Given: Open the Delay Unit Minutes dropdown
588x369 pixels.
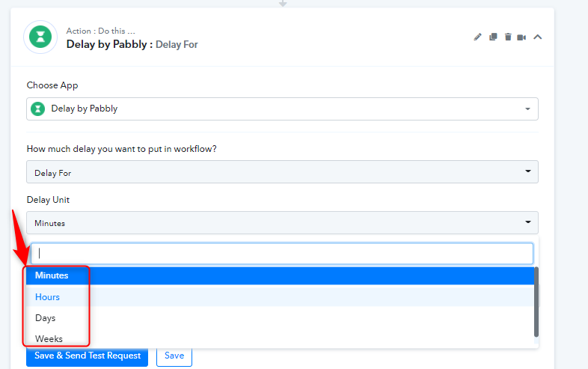Looking at the screenshot, I should [x=282, y=222].
